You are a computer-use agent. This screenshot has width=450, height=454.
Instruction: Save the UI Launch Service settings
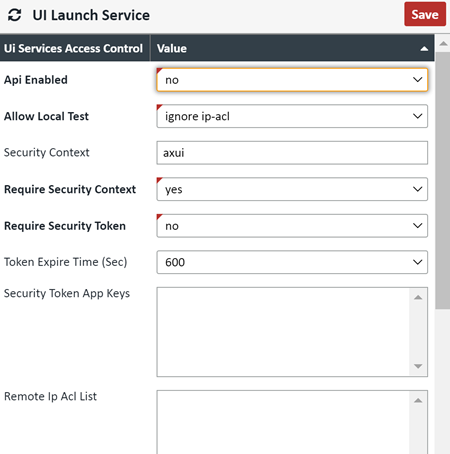pos(425,14)
